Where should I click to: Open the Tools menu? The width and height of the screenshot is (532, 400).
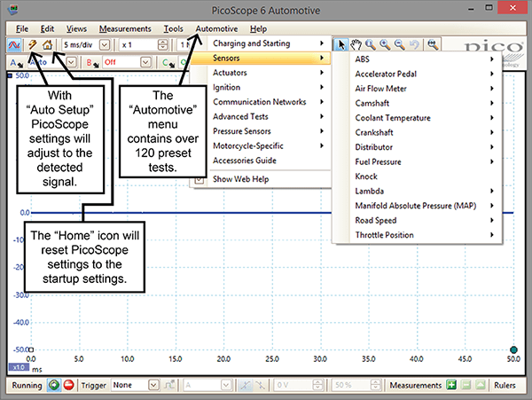tap(174, 29)
